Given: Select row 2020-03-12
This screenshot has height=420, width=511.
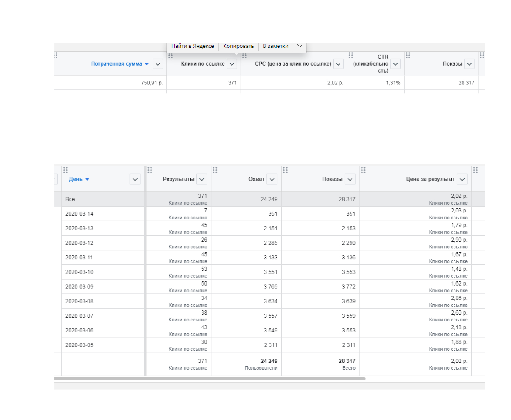Looking at the screenshot, I should (270, 243).
